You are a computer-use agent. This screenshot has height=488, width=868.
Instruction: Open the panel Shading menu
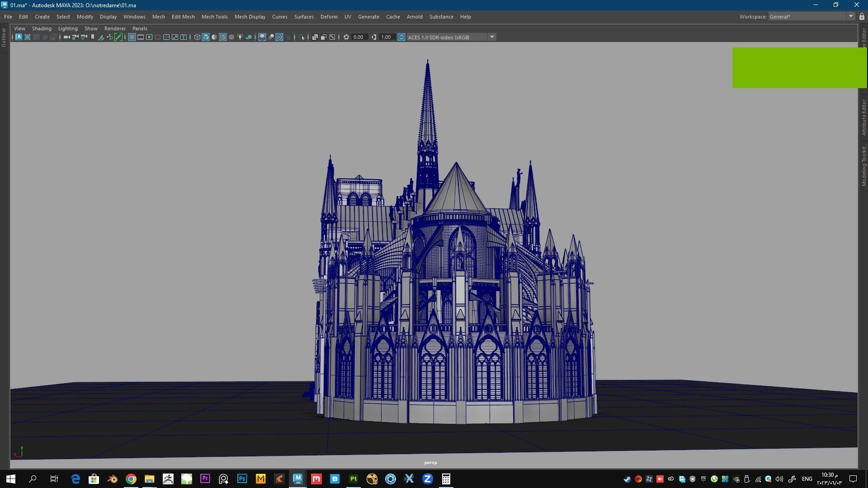point(42,28)
